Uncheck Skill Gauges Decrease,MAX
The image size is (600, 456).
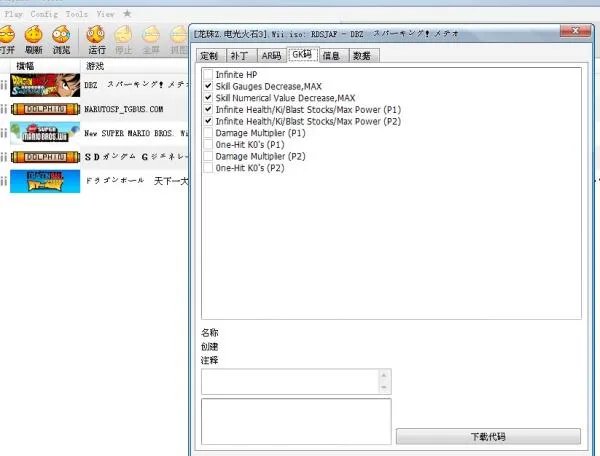tap(208, 86)
